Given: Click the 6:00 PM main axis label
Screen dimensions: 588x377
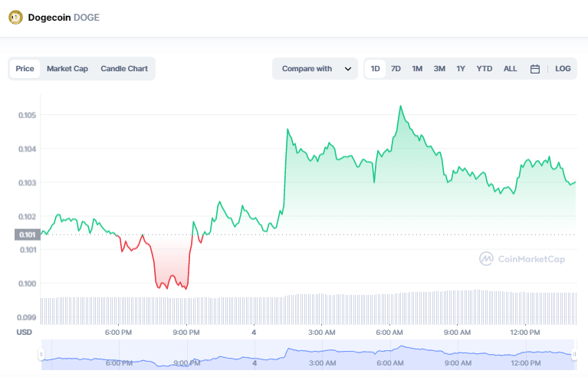Looking at the screenshot, I should (x=118, y=333).
